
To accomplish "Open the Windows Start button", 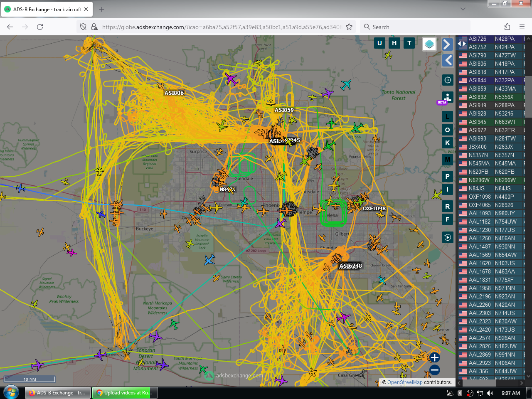I will coord(11,393).
